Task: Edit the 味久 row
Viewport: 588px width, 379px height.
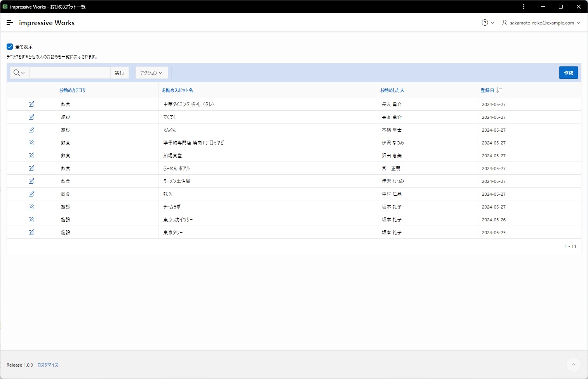Action: (31, 194)
